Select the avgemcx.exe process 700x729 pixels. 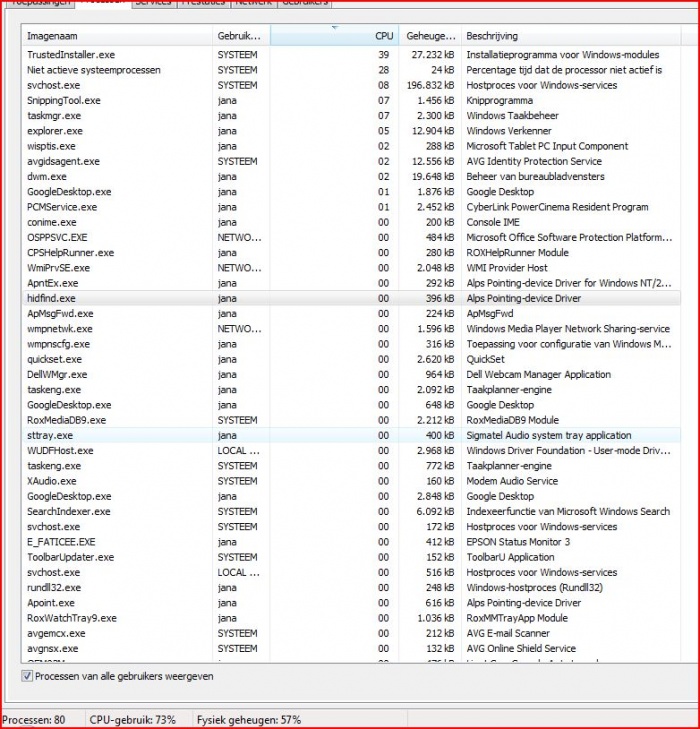point(351,633)
